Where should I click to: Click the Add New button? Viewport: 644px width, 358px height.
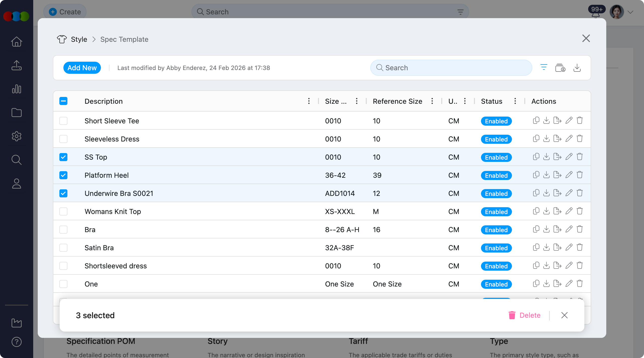point(82,67)
